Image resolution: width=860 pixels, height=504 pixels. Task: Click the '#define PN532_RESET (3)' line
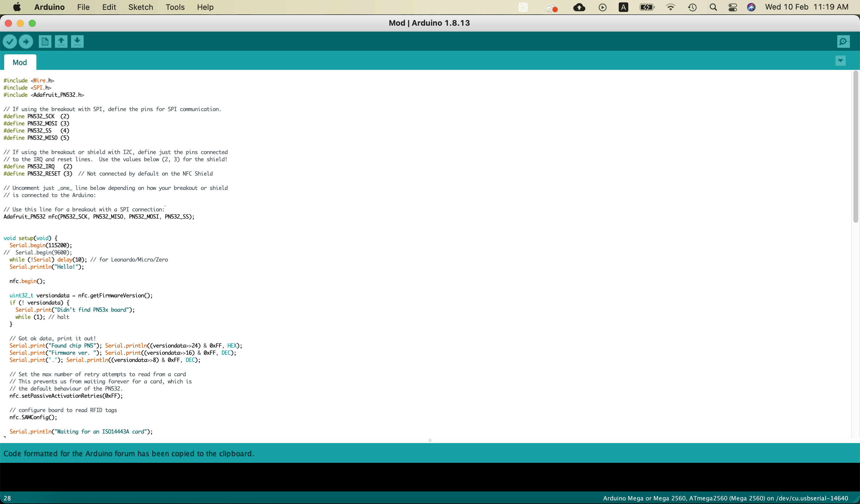coord(108,174)
